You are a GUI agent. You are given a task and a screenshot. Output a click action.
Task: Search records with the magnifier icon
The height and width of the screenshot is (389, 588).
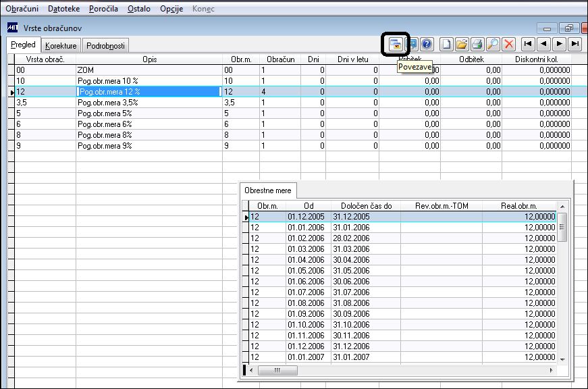[492, 45]
